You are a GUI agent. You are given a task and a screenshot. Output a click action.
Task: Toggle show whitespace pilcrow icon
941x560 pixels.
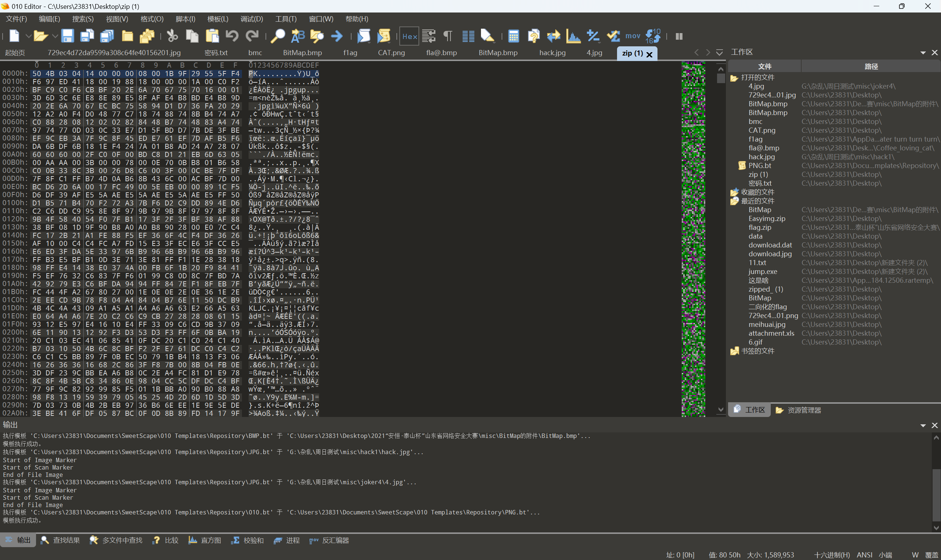(448, 36)
